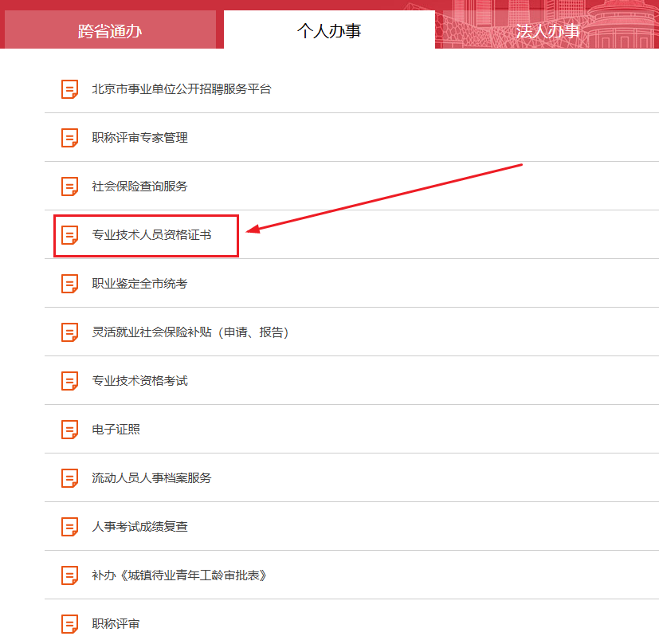659x644 pixels.
Task: Open the 法人办事 tab
Action: pos(547,31)
